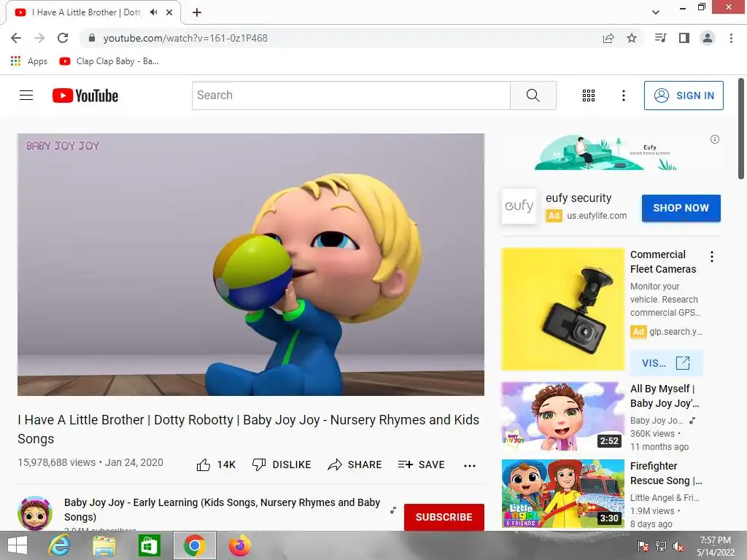
Task: Go to the YouTube home logo
Action: point(85,96)
